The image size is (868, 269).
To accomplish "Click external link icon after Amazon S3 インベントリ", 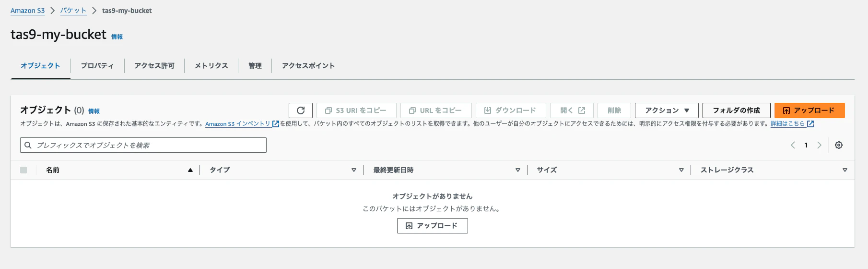I will point(276,124).
